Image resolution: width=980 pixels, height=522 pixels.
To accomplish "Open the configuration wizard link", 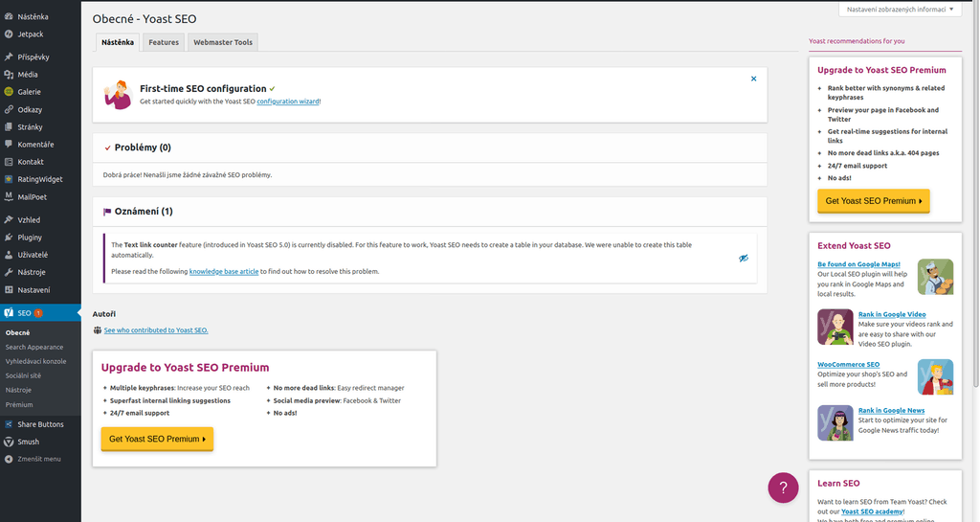I will click(288, 102).
